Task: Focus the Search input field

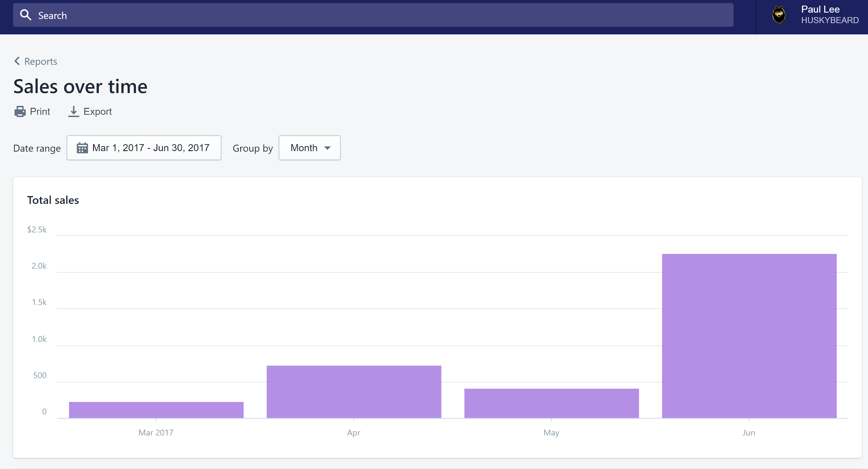Action: click(x=382, y=15)
